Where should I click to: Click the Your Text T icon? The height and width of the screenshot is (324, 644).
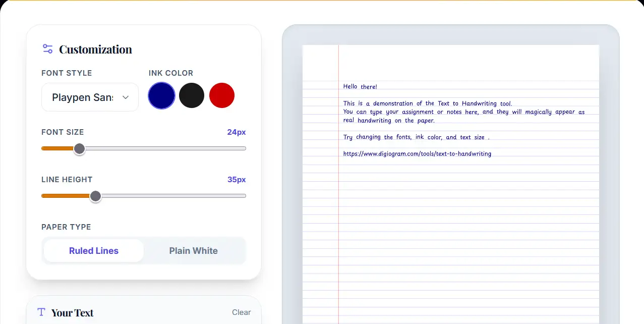[x=41, y=312]
